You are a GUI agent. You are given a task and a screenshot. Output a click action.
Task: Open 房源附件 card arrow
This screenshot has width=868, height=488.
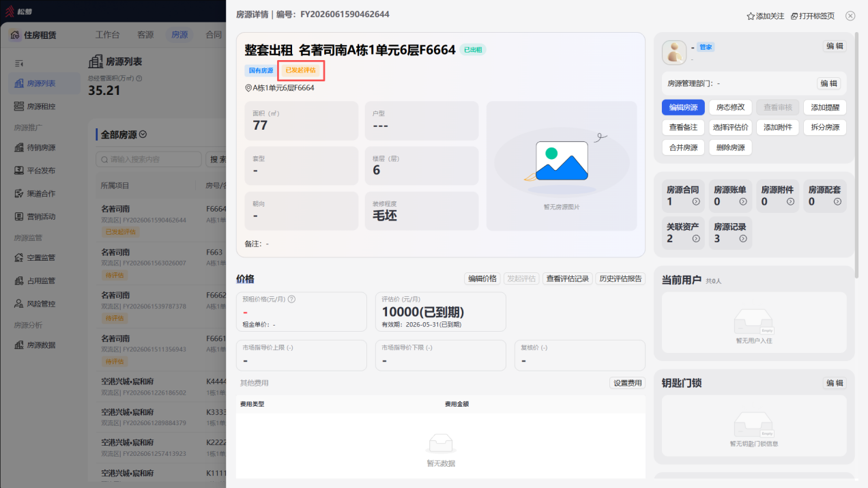coord(790,201)
